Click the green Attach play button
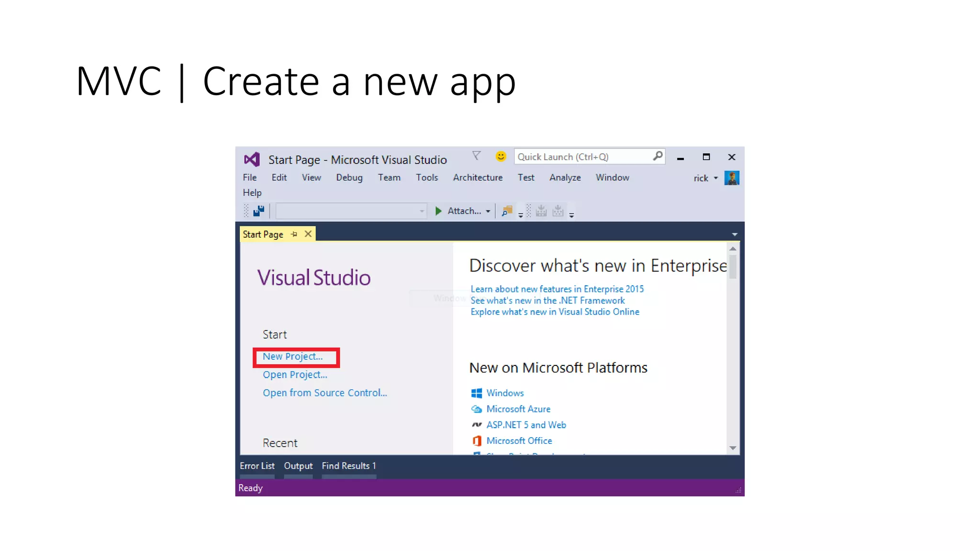Image resolution: width=980 pixels, height=551 pixels. pyautogui.click(x=438, y=211)
